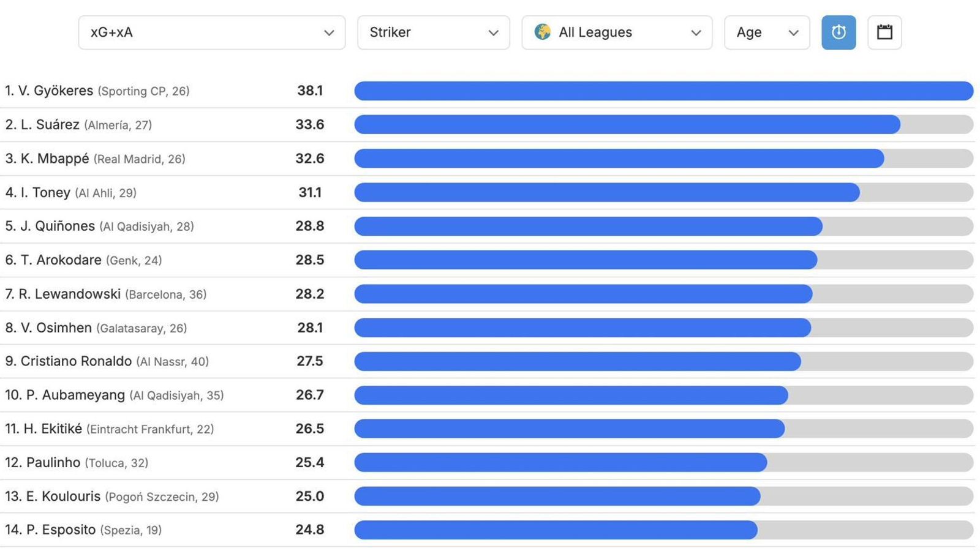The width and height of the screenshot is (980, 551).
Task: Click the globe icon beside All Leagues
Action: coord(542,32)
